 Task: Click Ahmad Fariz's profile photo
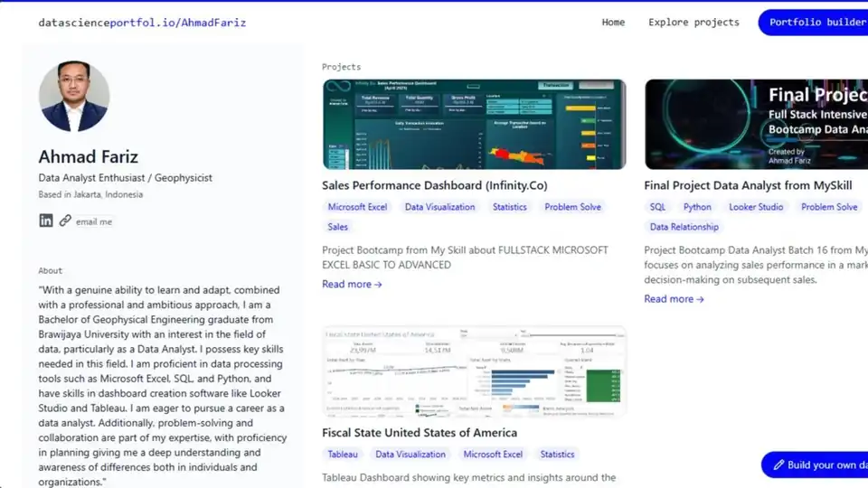pyautogui.click(x=74, y=97)
